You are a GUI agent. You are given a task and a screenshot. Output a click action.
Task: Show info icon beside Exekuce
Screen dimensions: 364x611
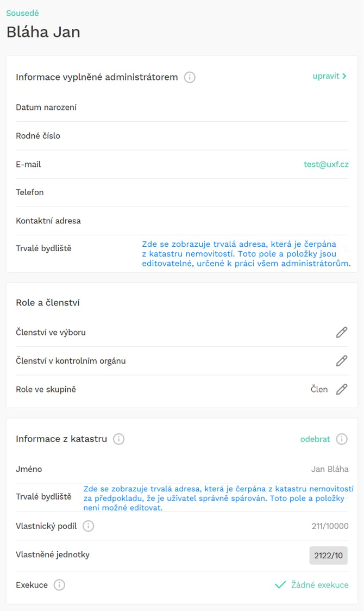pyautogui.click(x=59, y=585)
